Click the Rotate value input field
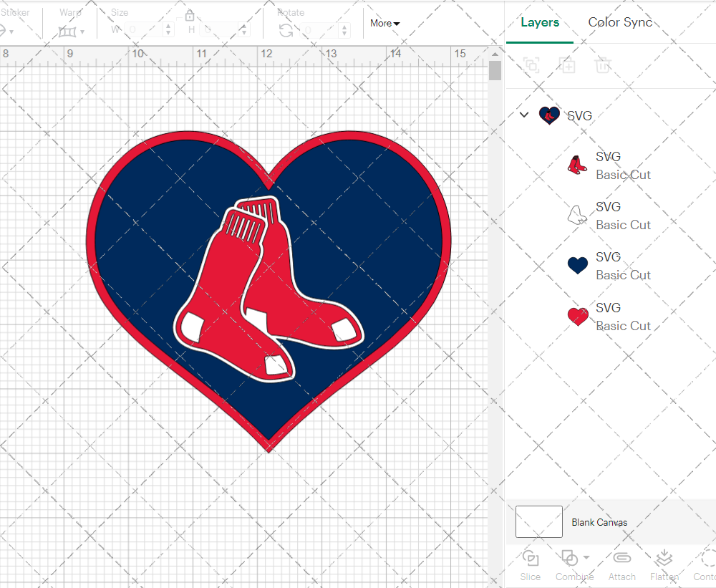The width and height of the screenshot is (716, 588). (320, 30)
